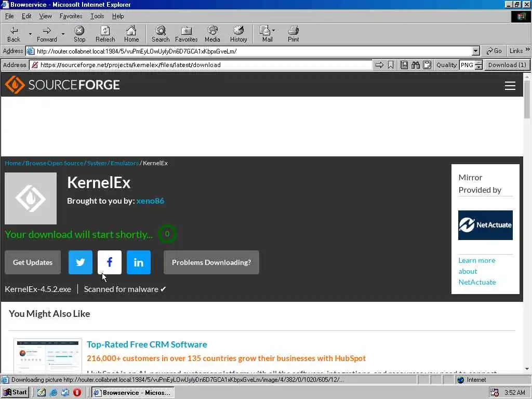Click the Forward toolbar button
The image size is (532, 399).
(x=47, y=34)
